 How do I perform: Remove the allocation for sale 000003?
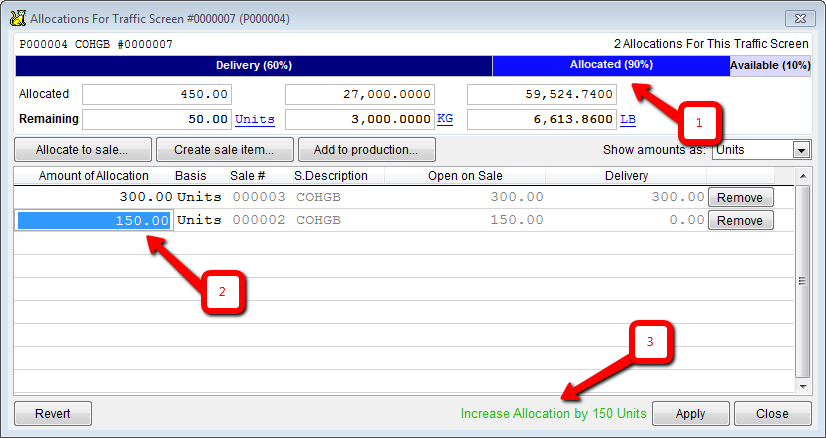pyautogui.click(x=740, y=198)
